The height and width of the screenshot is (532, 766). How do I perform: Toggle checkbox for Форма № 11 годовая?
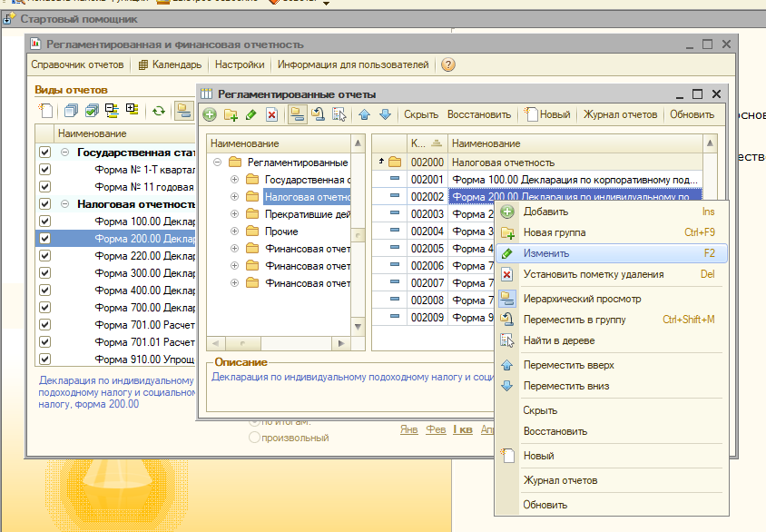[45, 187]
